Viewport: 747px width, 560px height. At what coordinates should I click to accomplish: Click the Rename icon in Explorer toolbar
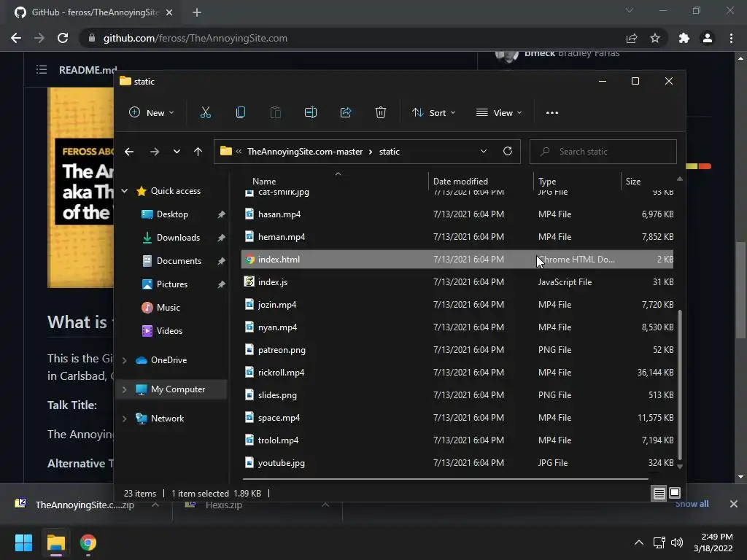click(311, 113)
